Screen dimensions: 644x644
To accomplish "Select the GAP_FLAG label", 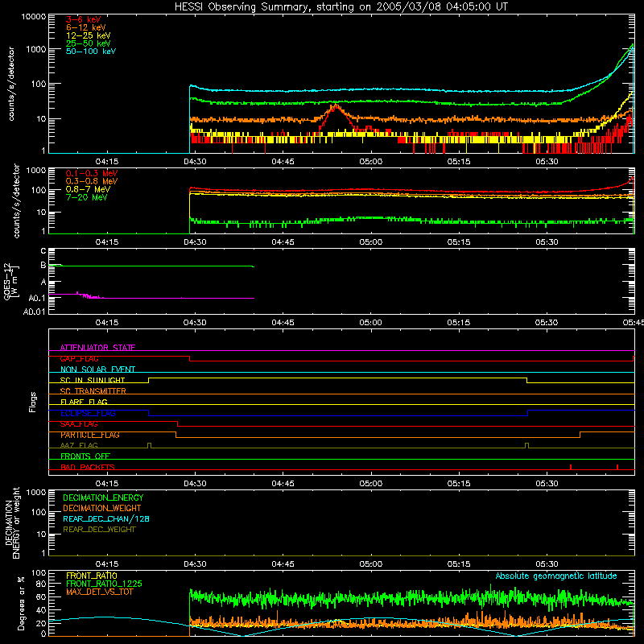I will [79, 358].
